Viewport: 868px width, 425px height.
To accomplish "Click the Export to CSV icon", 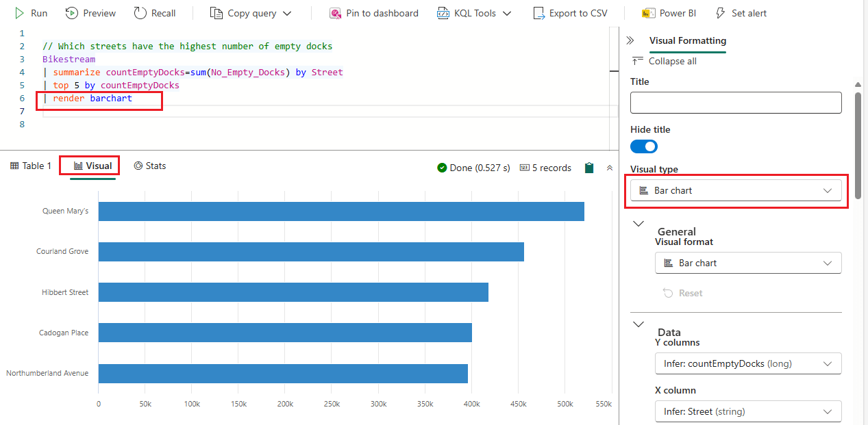I will point(540,12).
